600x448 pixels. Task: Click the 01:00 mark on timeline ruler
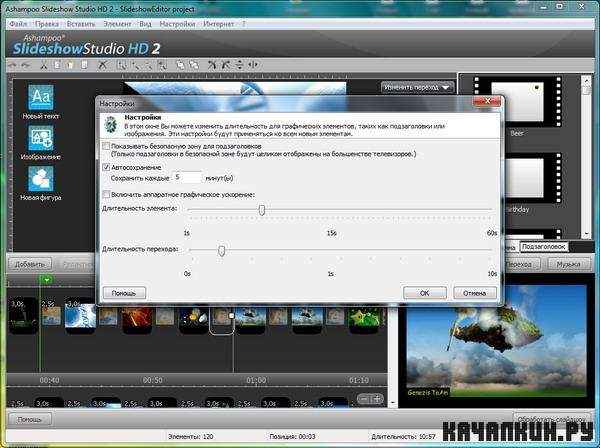(x=256, y=380)
